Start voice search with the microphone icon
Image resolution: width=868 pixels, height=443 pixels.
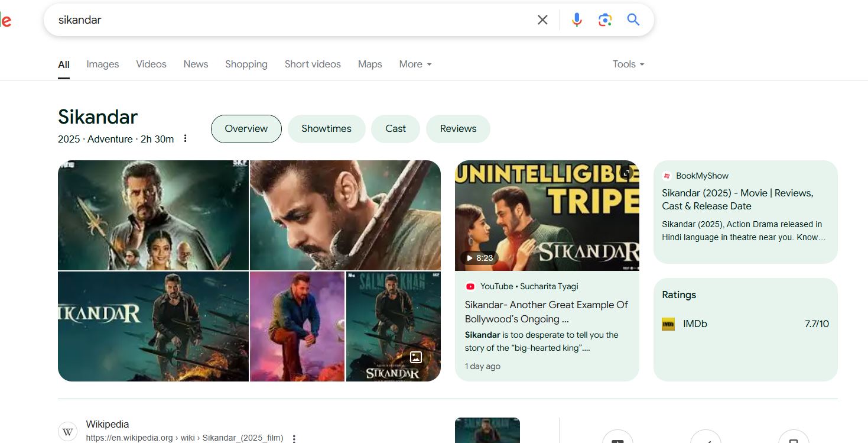tap(577, 20)
